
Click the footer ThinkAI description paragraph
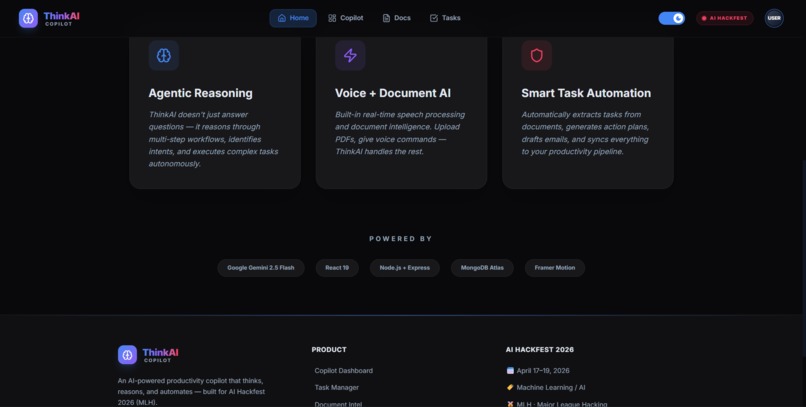(x=191, y=392)
